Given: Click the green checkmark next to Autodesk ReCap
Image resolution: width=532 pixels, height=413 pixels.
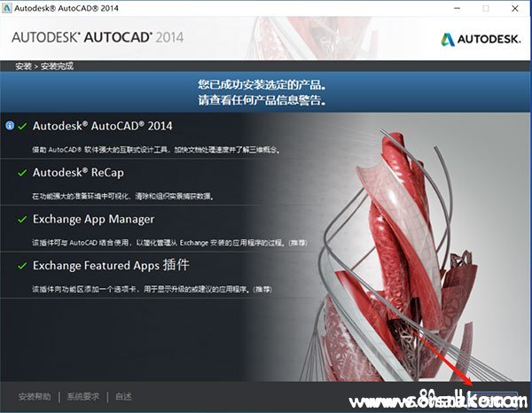Looking at the screenshot, I should [x=22, y=173].
